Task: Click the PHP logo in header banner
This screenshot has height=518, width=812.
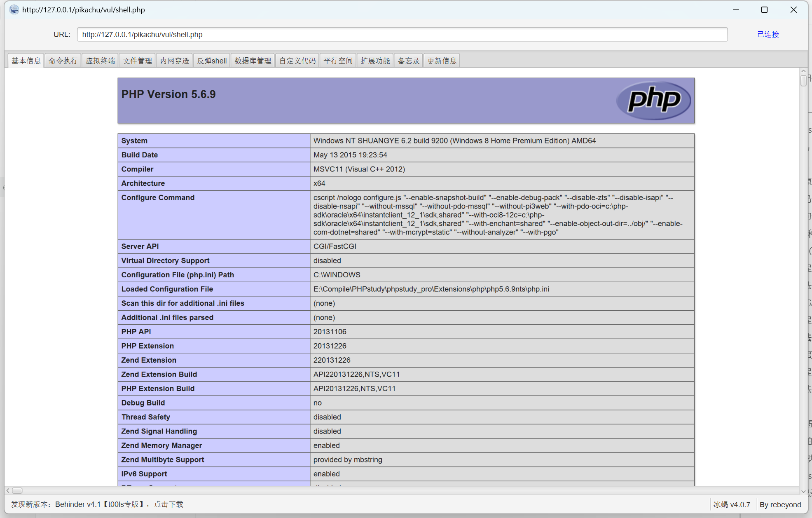Action: click(x=653, y=100)
